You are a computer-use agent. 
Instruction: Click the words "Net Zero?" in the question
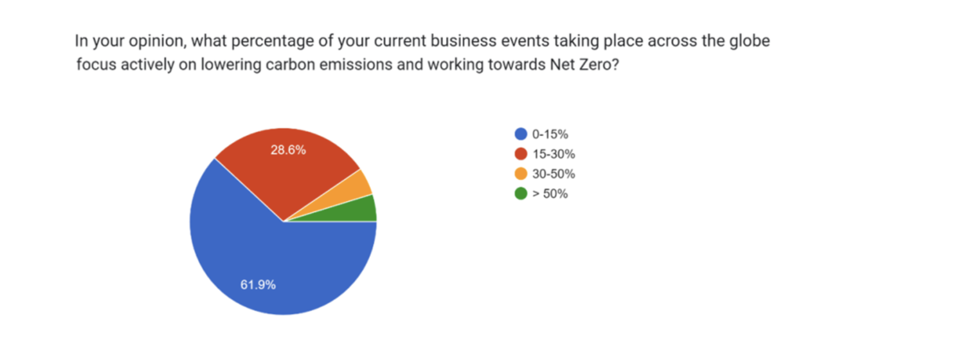pyautogui.click(x=584, y=64)
